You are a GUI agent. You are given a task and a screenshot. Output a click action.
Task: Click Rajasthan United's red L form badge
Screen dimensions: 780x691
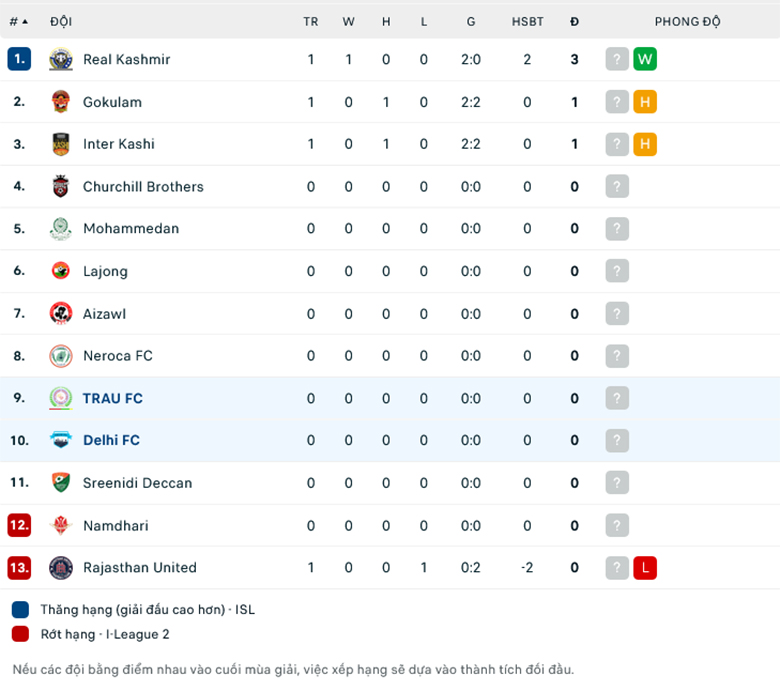pos(645,568)
